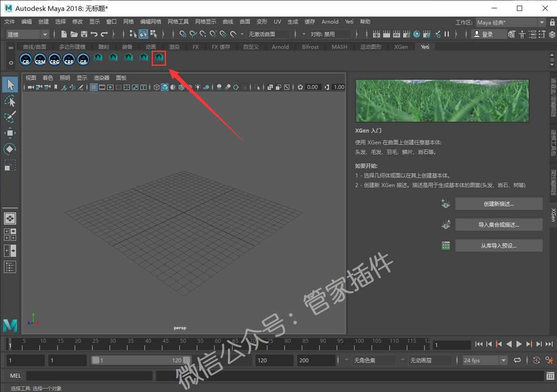Click the Yeti CR shelf icon
The image size is (557, 392).
click(x=26, y=59)
